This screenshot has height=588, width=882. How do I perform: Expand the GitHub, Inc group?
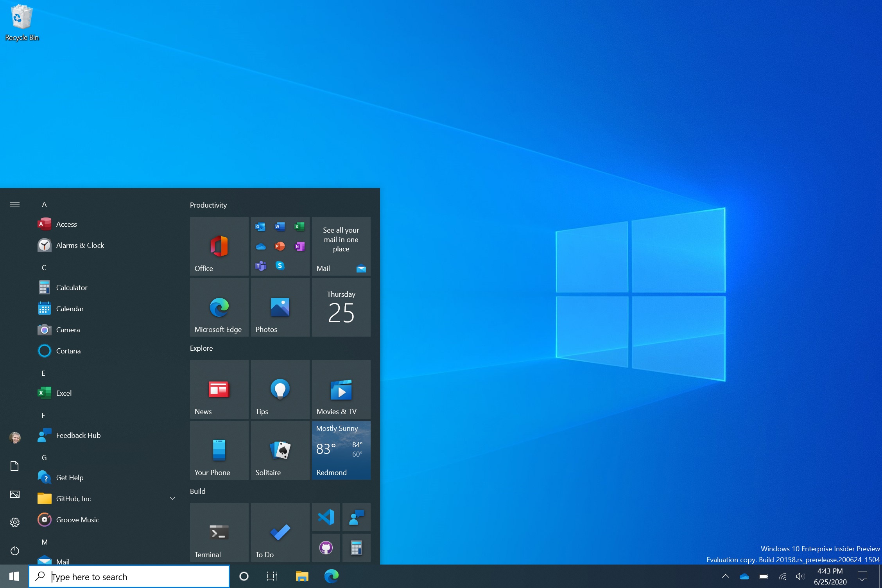(x=172, y=498)
